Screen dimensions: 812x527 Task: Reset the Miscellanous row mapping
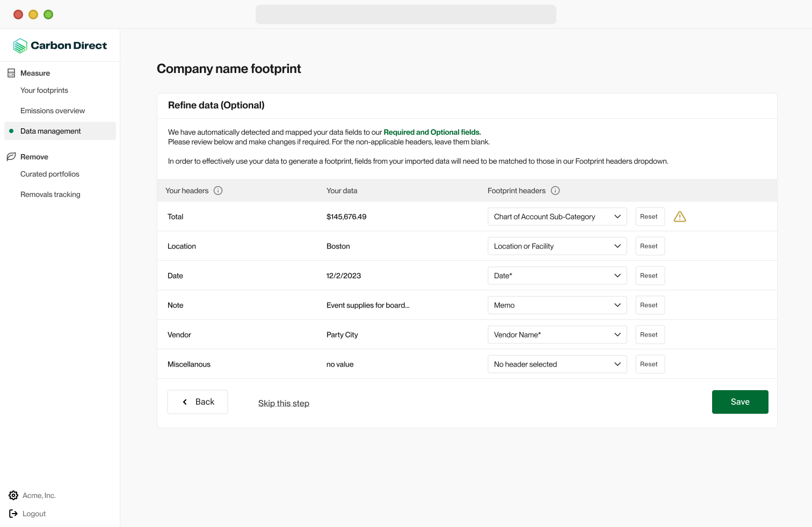coord(650,364)
